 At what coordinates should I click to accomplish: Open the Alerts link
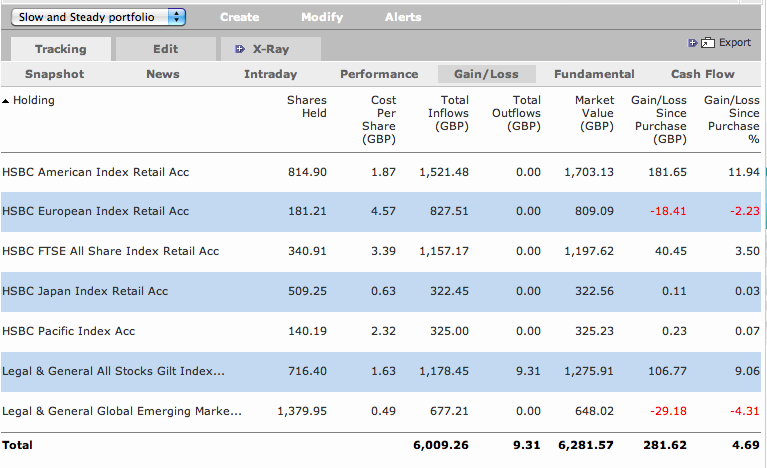click(403, 17)
